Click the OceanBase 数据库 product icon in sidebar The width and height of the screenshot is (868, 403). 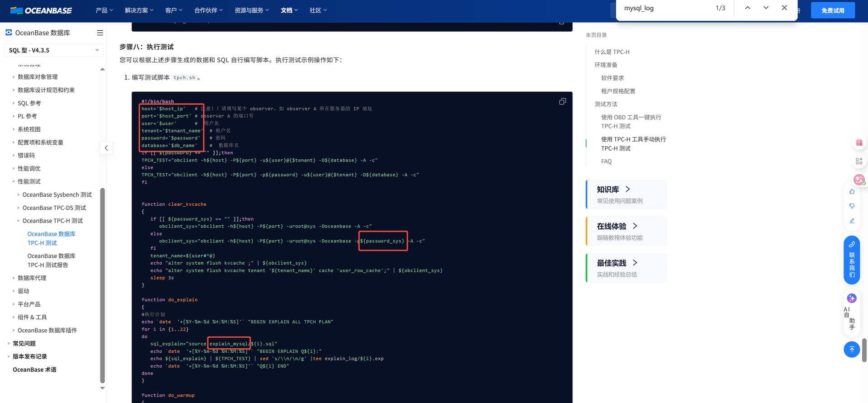[x=9, y=33]
